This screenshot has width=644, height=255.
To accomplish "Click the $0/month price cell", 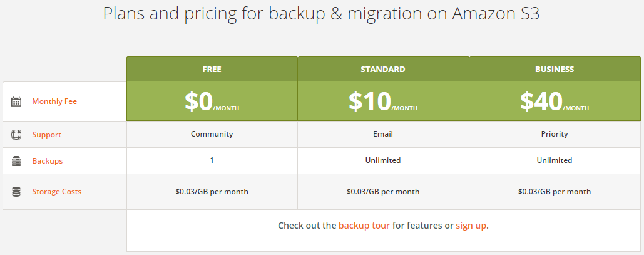I will [x=212, y=101].
